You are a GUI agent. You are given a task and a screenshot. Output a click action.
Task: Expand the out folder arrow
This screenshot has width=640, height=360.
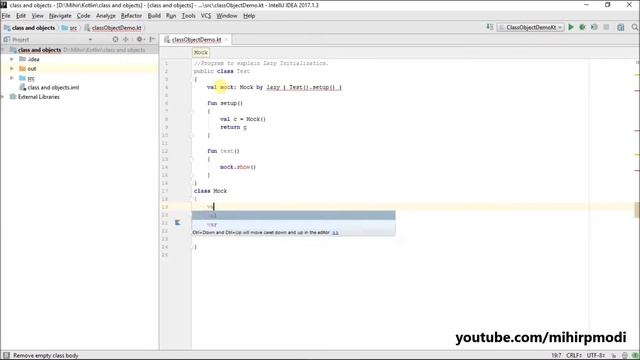[12, 69]
